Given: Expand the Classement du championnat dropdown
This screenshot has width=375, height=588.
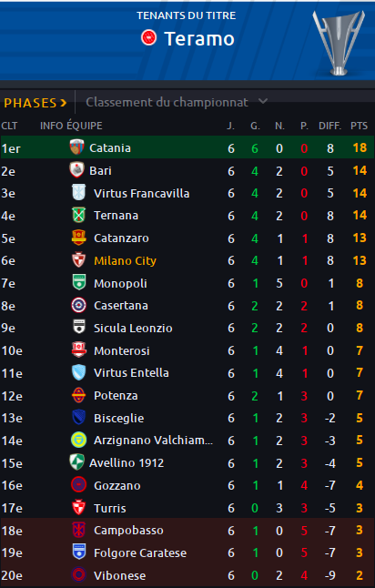Looking at the screenshot, I should [177, 102].
